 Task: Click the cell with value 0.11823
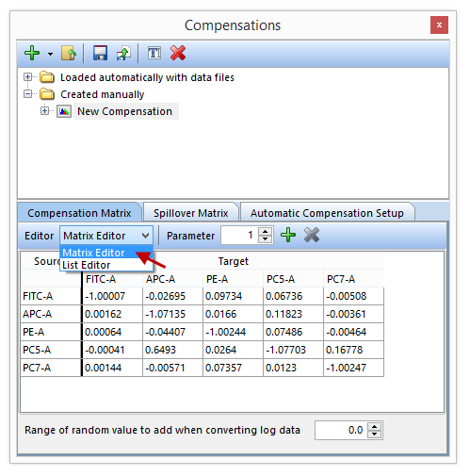tap(293, 314)
